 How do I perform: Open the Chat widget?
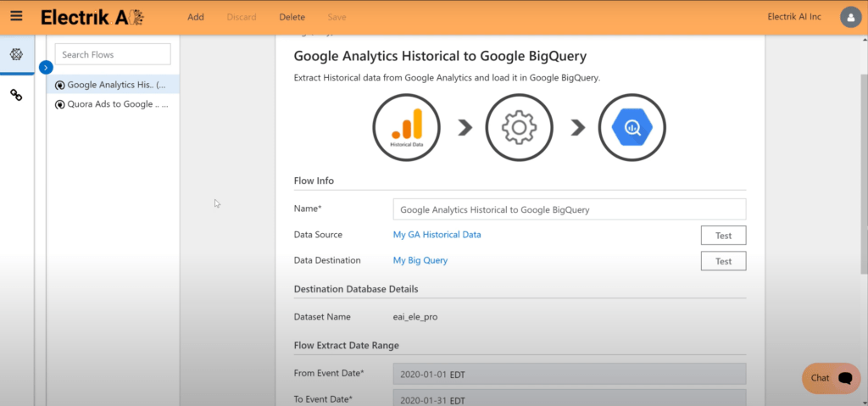coord(831,378)
